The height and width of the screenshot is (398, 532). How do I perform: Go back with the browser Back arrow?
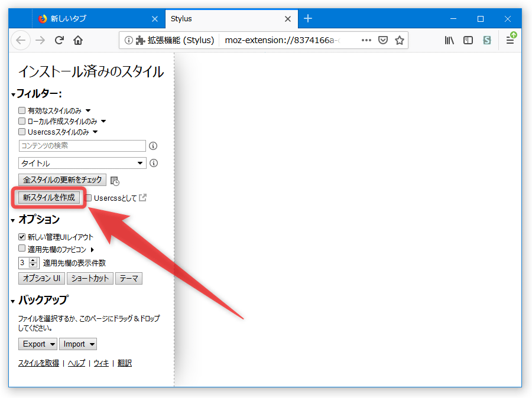click(x=21, y=40)
